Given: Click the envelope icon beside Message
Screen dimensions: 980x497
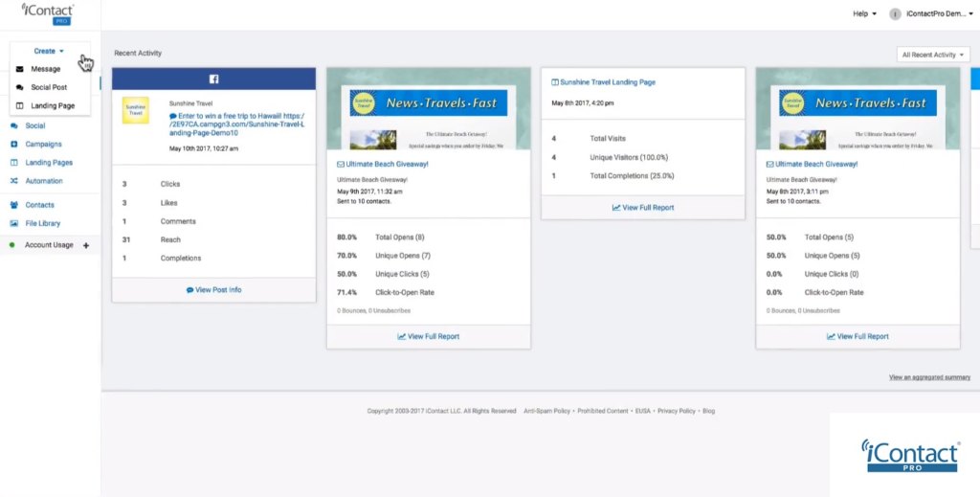Looking at the screenshot, I should pyautogui.click(x=19, y=69).
